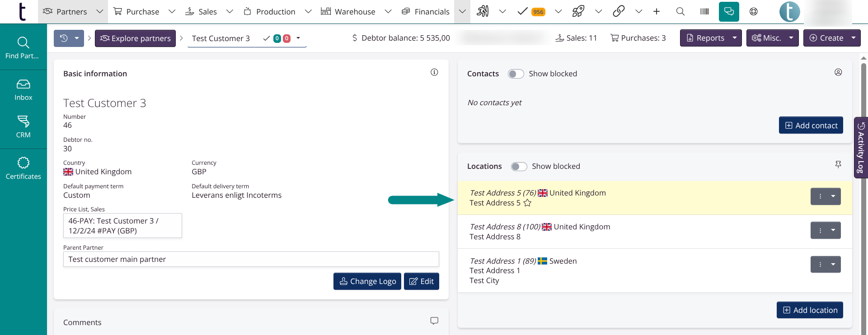This screenshot has height=335, width=868.
Task: Open the chat messages icon
Action: [729, 12]
